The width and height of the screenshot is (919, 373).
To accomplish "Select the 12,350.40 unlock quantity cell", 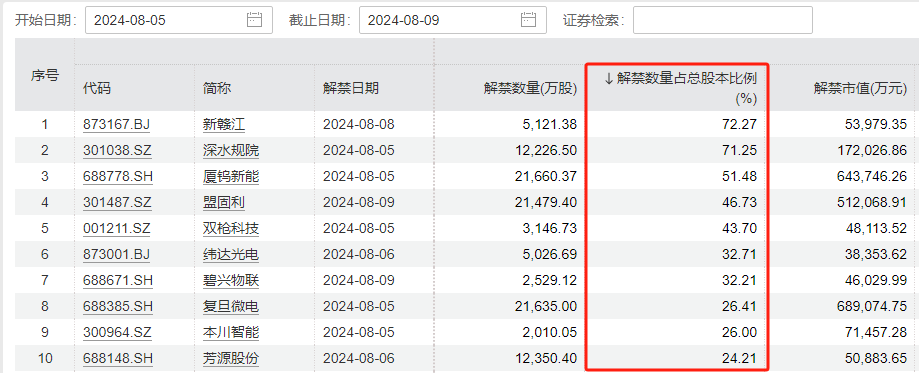I will point(546,358).
